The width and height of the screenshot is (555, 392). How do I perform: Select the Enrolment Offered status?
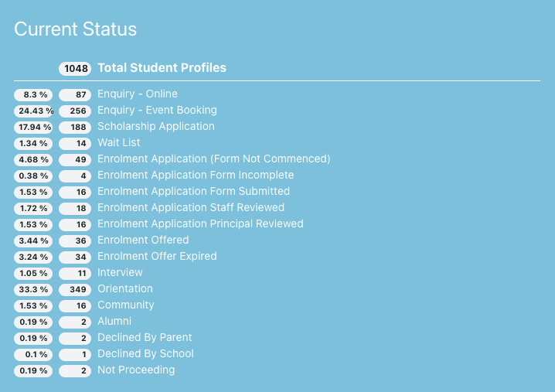coord(142,240)
